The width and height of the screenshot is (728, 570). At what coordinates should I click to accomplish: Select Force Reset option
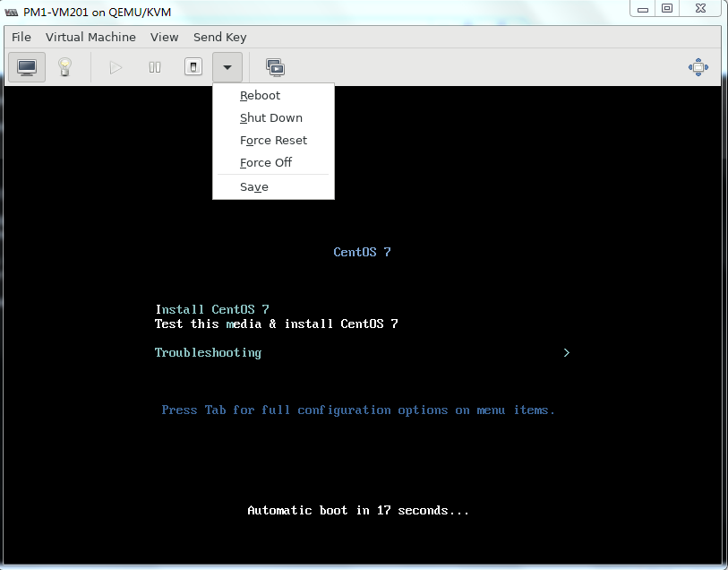[x=273, y=141]
